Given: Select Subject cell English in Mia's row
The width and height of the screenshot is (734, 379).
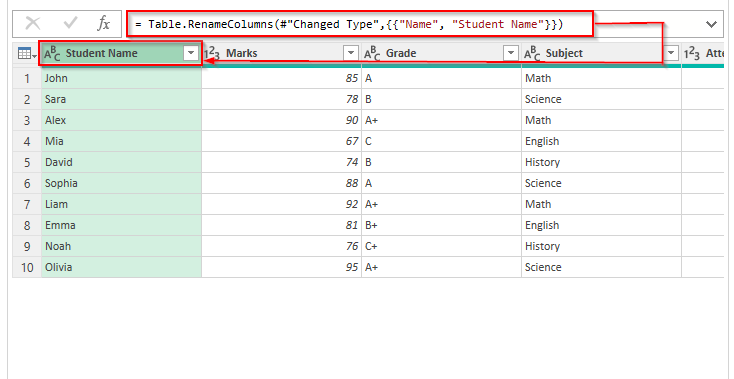Looking at the screenshot, I should (x=602, y=141).
